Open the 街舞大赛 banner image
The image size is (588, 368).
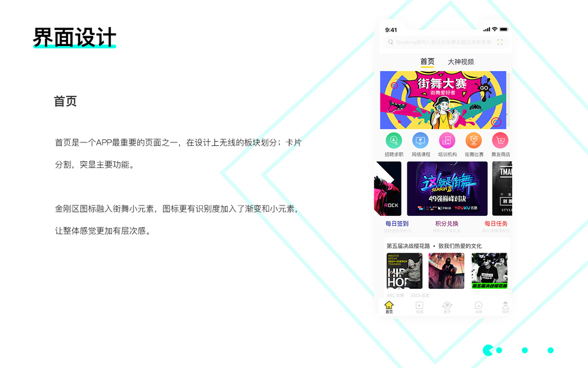(443, 100)
